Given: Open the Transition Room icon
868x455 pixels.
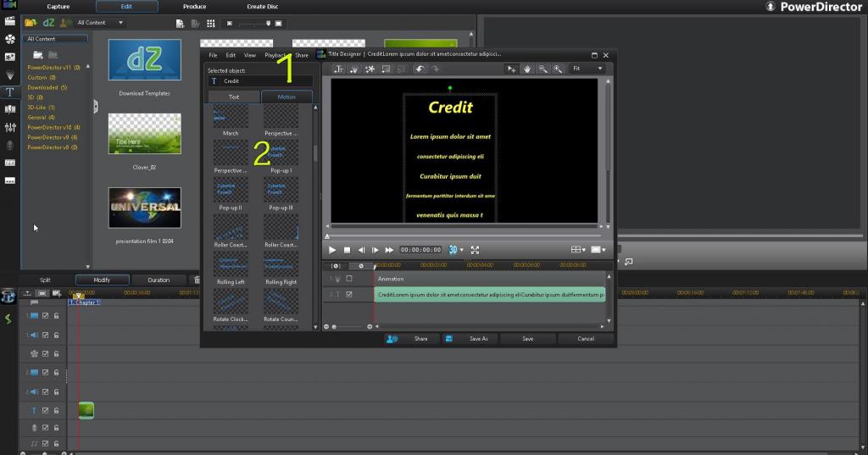Looking at the screenshot, I should click(x=9, y=109).
